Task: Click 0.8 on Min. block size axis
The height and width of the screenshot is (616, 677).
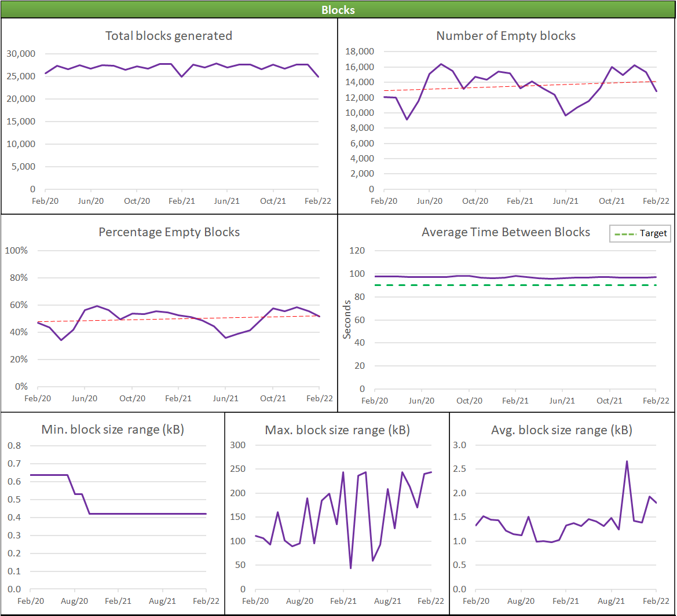Action: (x=14, y=445)
